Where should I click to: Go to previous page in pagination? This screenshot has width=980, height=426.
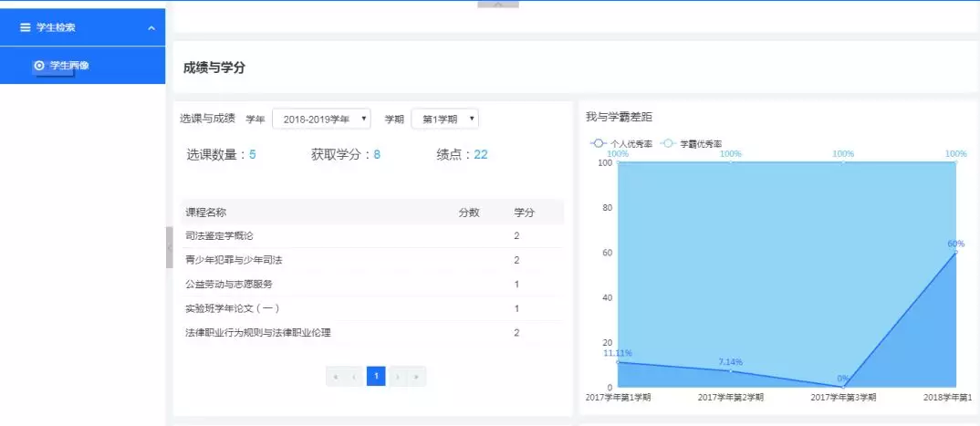click(354, 376)
